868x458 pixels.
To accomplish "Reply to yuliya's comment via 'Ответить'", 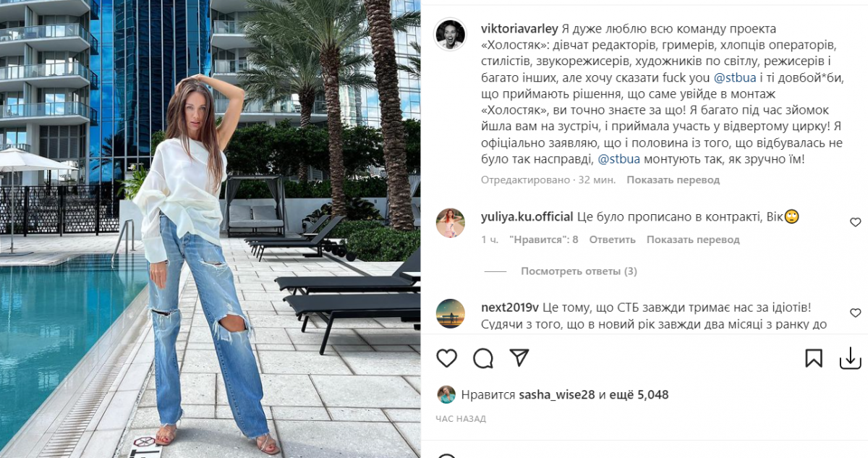I will (x=612, y=239).
